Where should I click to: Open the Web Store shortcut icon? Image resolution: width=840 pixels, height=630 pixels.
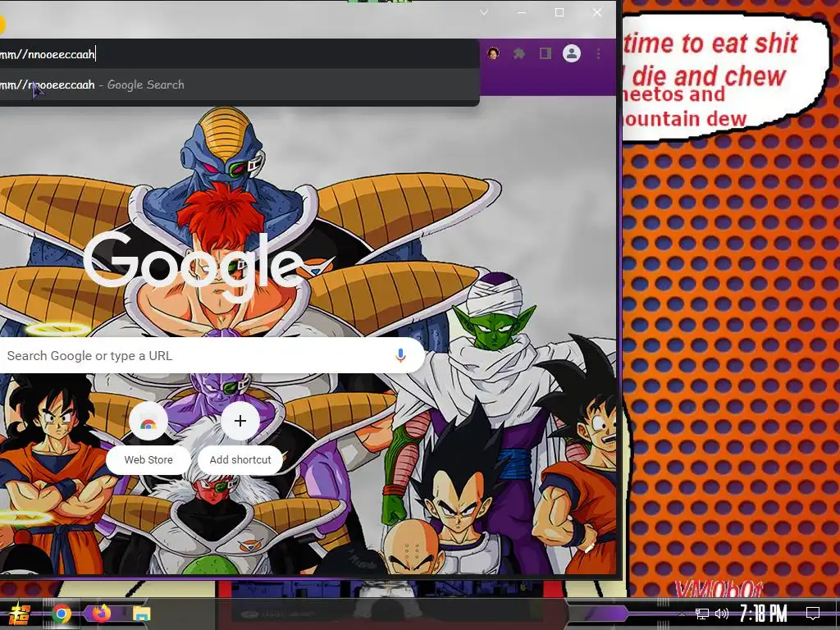(148, 421)
